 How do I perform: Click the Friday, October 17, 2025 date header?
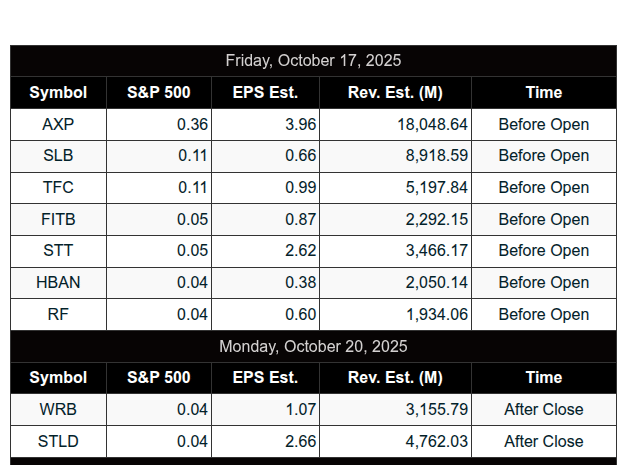pyautogui.click(x=313, y=61)
